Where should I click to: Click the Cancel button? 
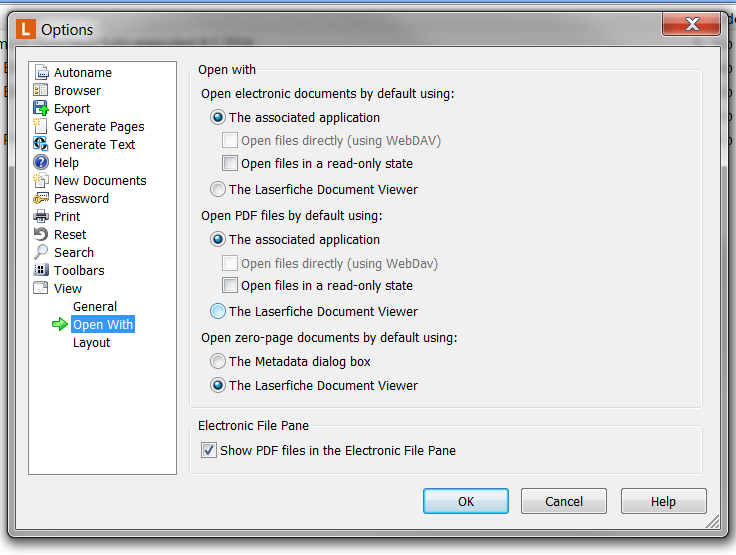click(x=564, y=501)
